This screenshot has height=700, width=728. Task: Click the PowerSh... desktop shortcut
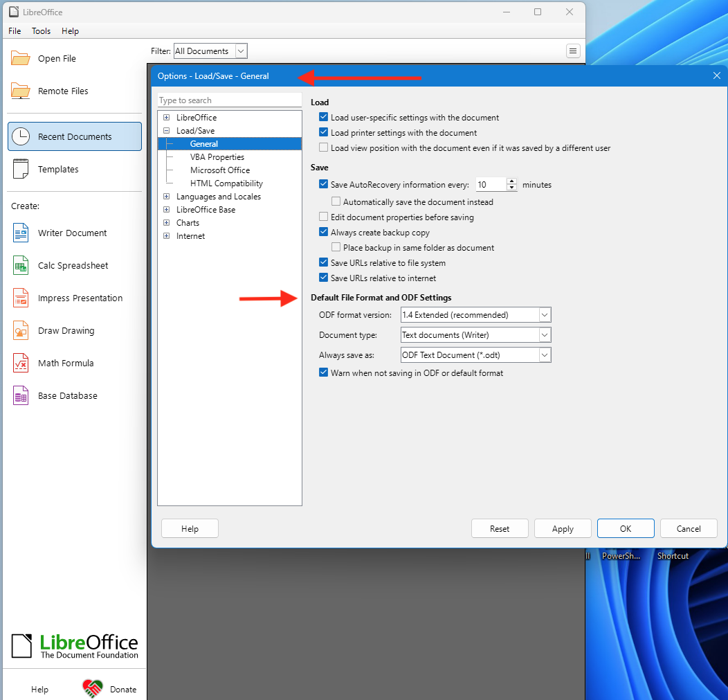pyautogui.click(x=621, y=556)
